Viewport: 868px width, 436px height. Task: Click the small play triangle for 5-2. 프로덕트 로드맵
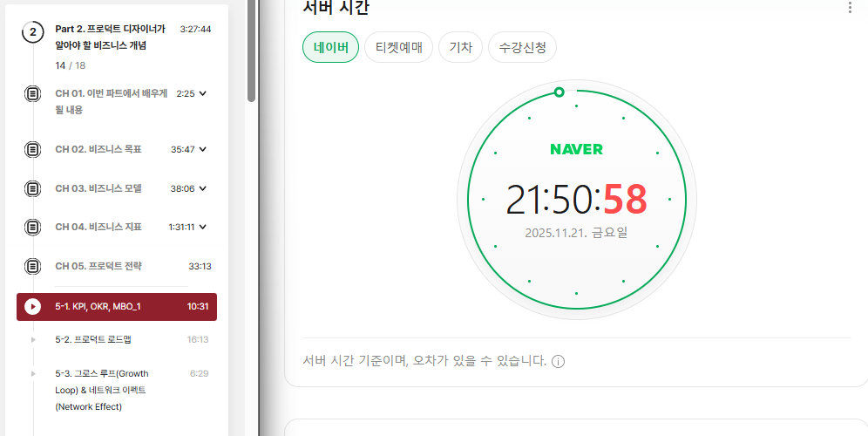(x=33, y=339)
